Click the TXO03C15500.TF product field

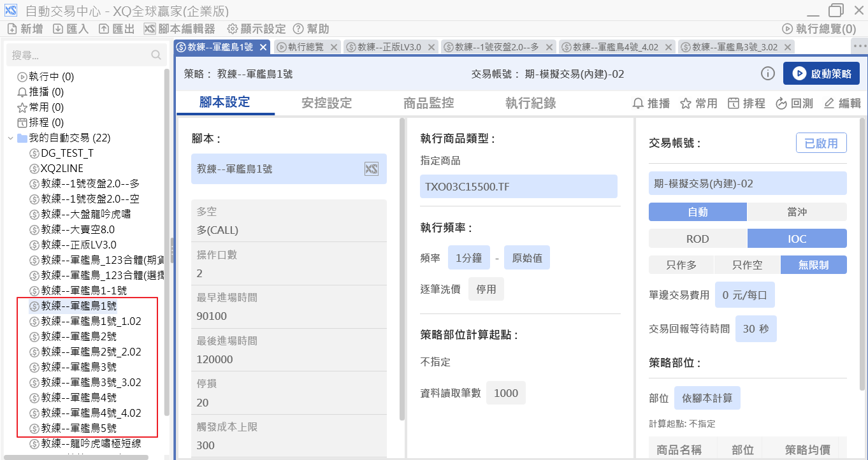pos(519,187)
